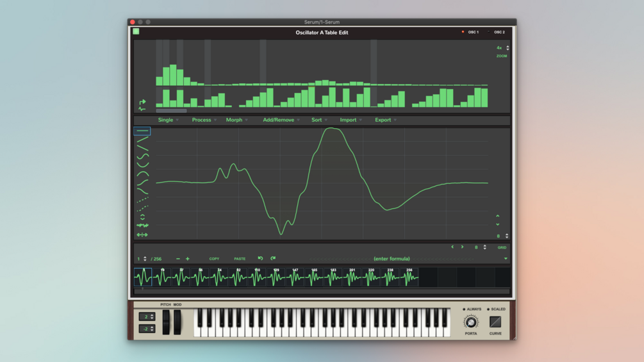This screenshot has width=644, height=362.
Task: Select wavetable frame thumbnail 129
Action: tap(276, 277)
